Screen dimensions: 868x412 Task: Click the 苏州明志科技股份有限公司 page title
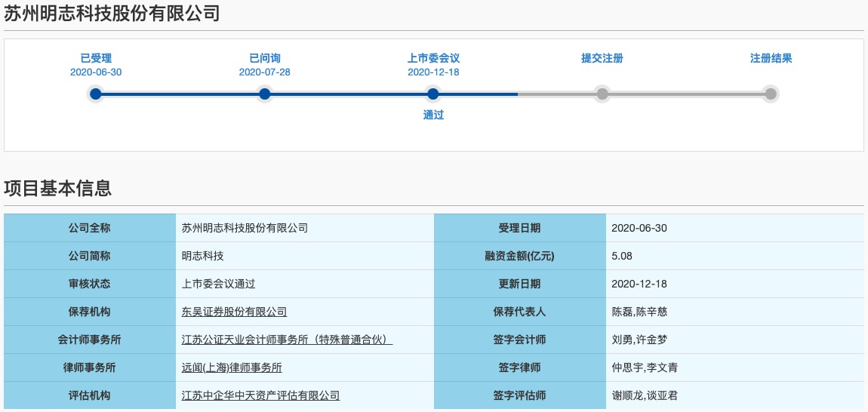click(x=112, y=14)
